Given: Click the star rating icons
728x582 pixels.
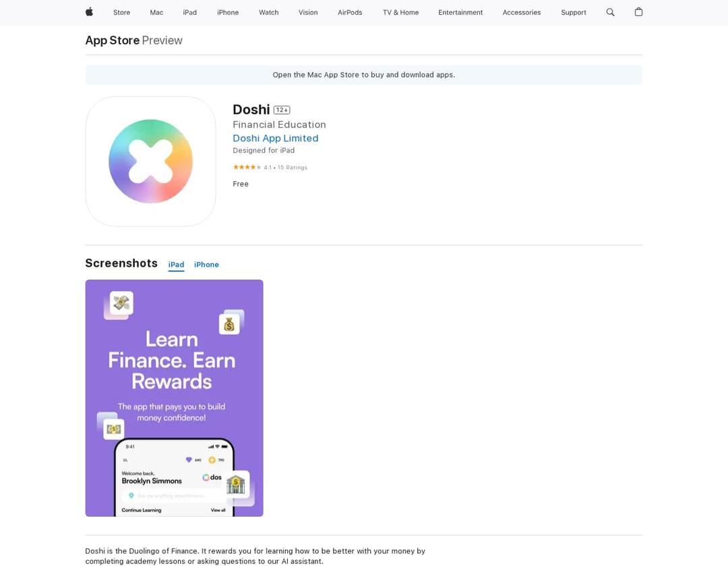Looking at the screenshot, I should click(247, 167).
